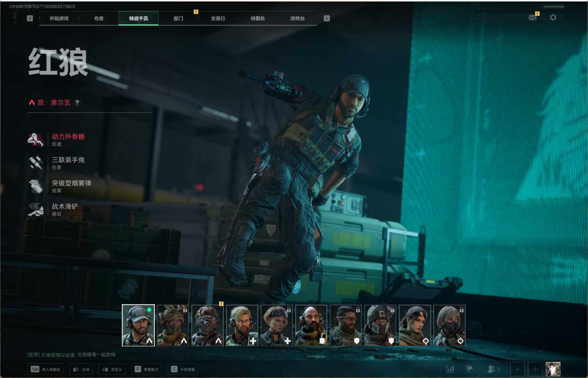This screenshot has height=378, width=588.
Task: Select the 露娜 dark-haired female operator portrait
Action: (414, 325)
